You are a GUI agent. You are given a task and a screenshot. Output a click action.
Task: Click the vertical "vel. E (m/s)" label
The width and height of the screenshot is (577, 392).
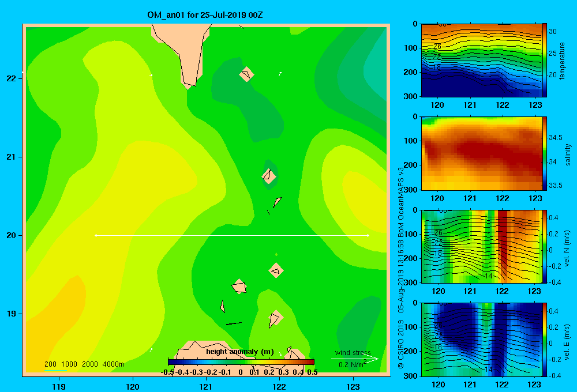567,342
